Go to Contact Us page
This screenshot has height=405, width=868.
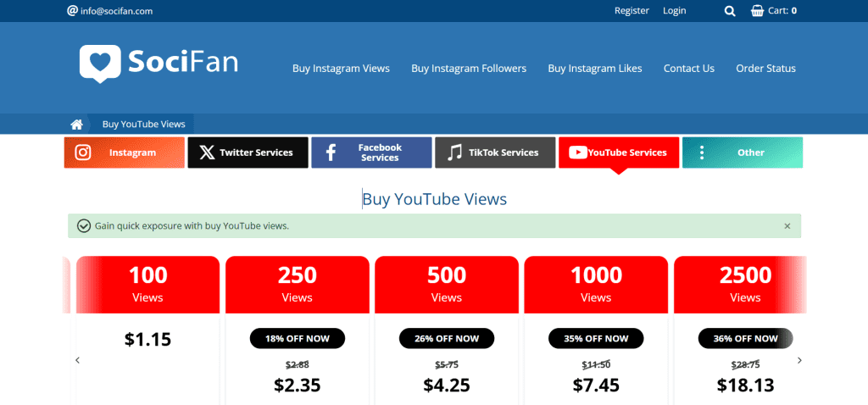689,69
